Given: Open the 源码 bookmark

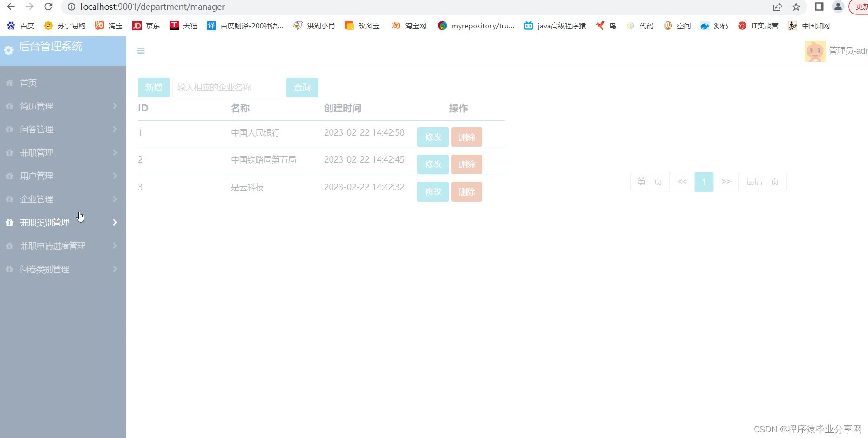Looking at the screenshot, I should 714,26.
